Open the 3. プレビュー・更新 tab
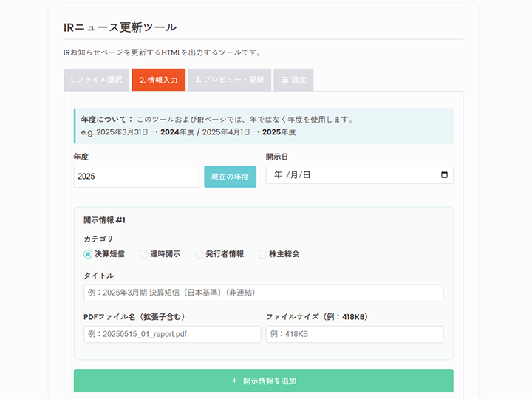Image resolution: width=532 pixels, height=399 pixels. (229, 80)
